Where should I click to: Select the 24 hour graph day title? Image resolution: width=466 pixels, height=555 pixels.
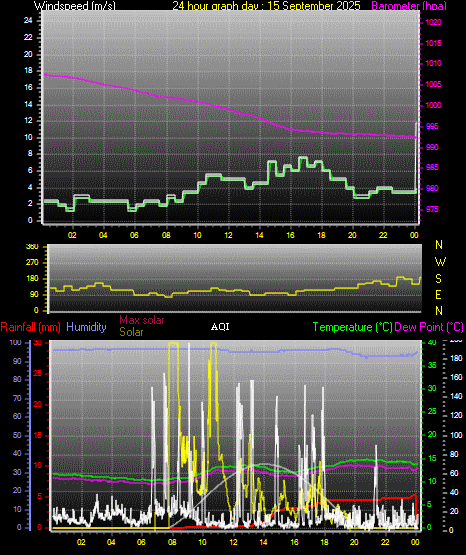click(x=266, y=6)
